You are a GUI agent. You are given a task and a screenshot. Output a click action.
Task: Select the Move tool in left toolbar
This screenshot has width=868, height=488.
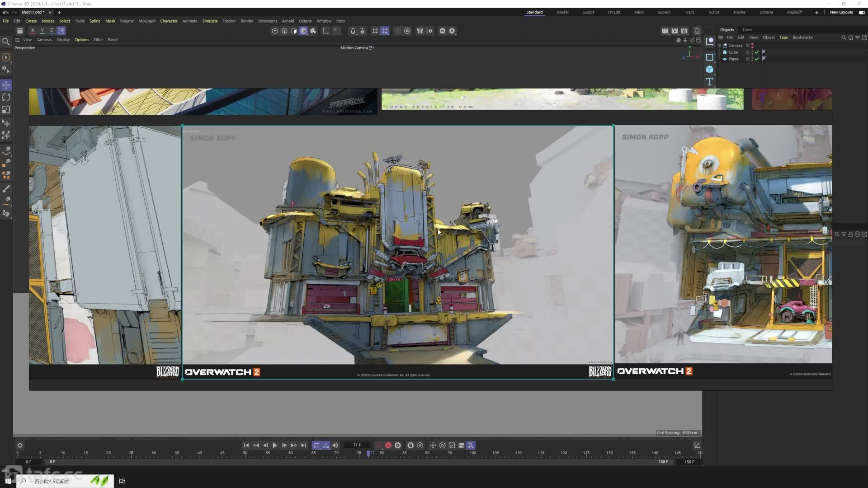pos(6,85)
